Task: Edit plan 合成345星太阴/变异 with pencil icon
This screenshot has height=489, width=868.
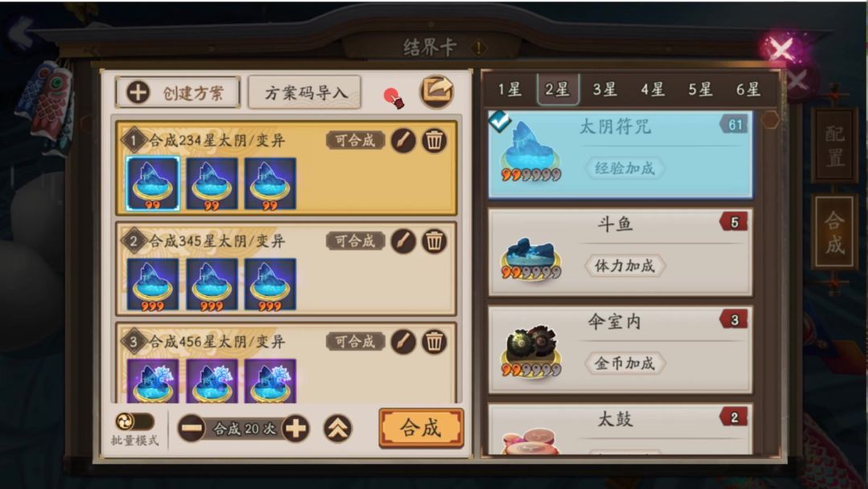Action: point(403,241)
